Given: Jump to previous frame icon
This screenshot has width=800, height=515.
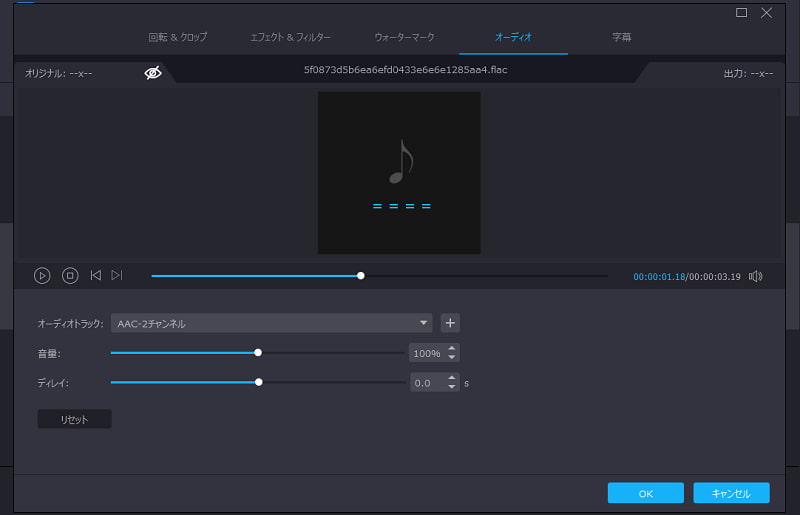Looking at the screenshot, I should pyautogui.click(x=96, y=275).
